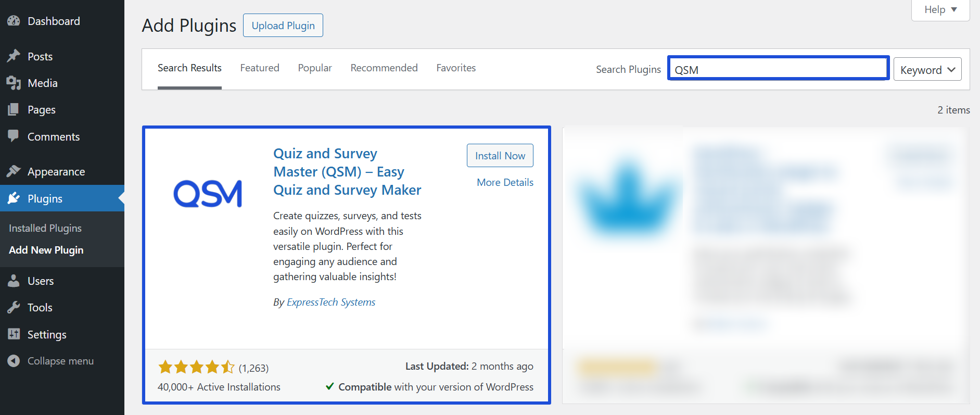This screenshot has height=415, width=980.
Task: Click the Comments bubble icon
Action: [14, 136]
